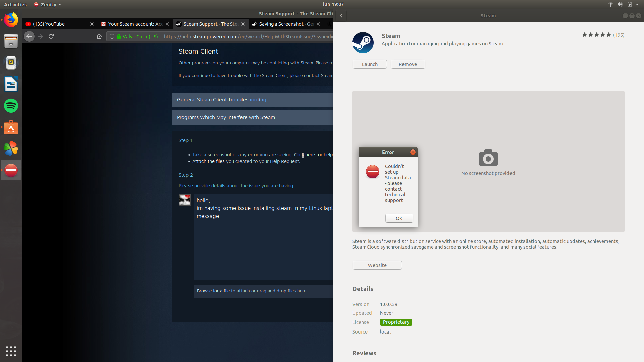Click the Launch button for Steam
Screen dimensions: 644x362
point(369,64)
